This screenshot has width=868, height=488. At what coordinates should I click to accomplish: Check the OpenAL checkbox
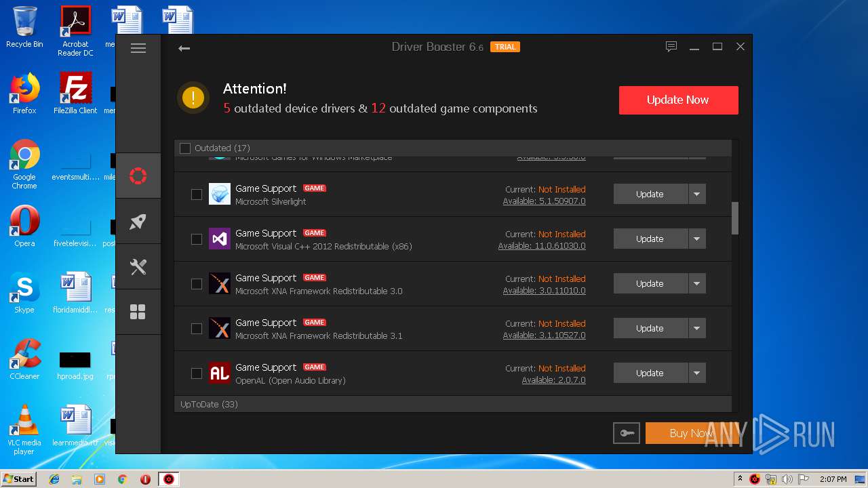[x=197, y=373]
